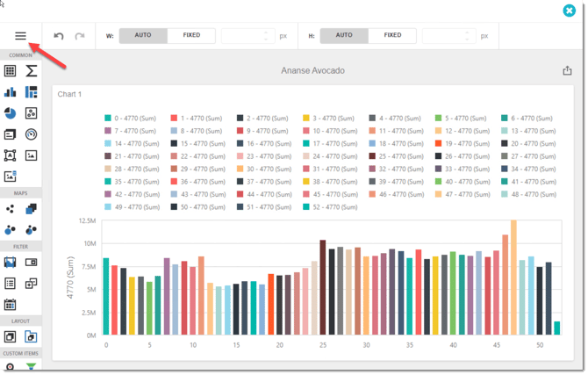Screen dimensions: 588x375
Task: Add a Pivot item (sigma icon)
Action: (x=31, y=70)
